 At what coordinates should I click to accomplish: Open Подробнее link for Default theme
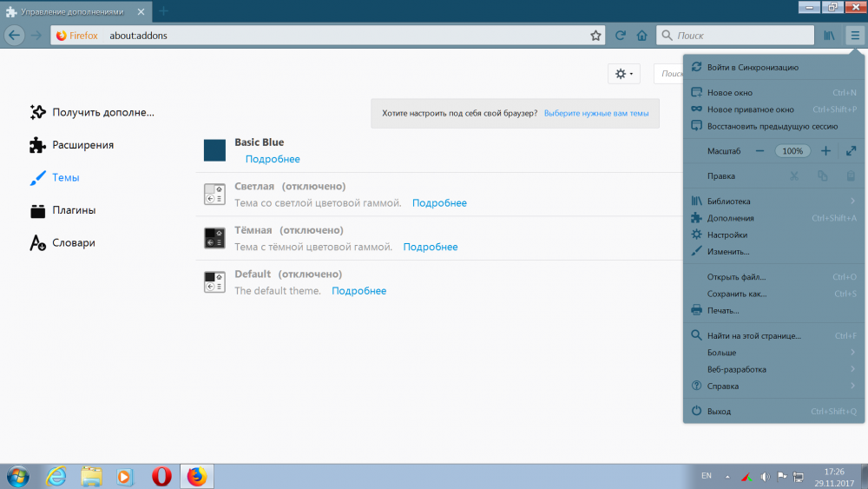pyautogui.click(x=358, y=291)
